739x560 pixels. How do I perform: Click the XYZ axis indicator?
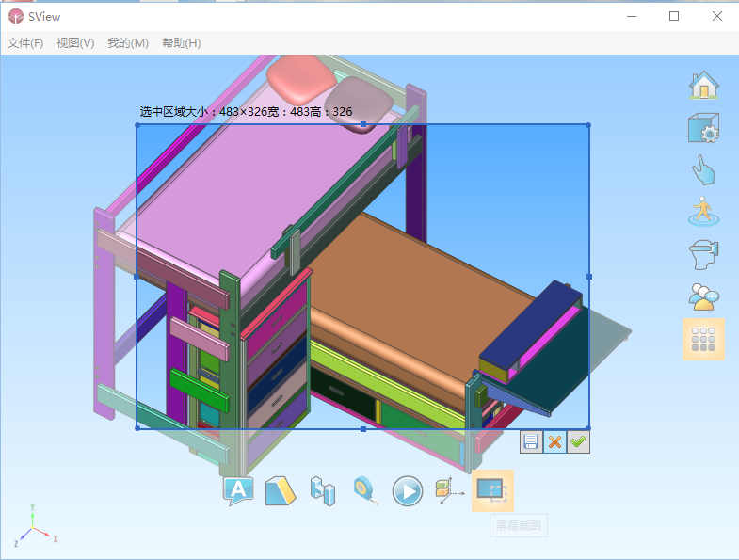pyautogui.click(x=36, y=525)
